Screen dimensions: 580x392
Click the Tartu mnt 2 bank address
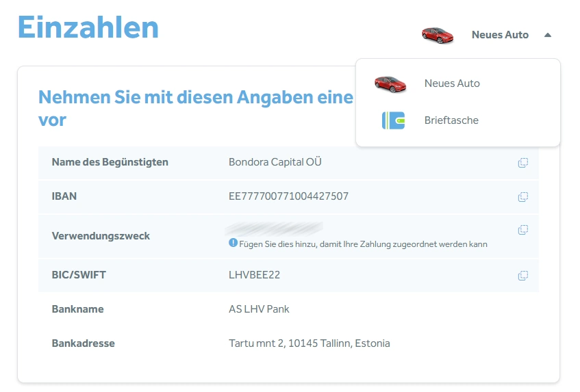point(309,343)
